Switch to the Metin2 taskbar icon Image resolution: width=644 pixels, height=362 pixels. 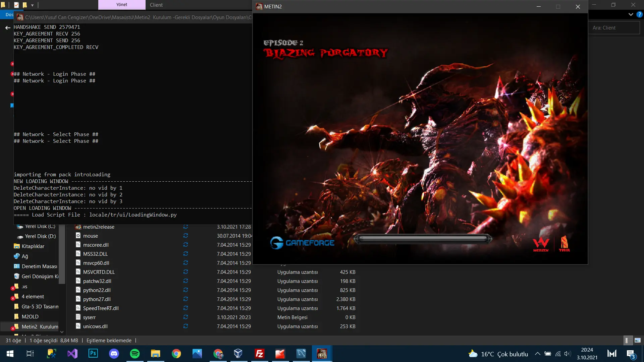pos(322,354)
